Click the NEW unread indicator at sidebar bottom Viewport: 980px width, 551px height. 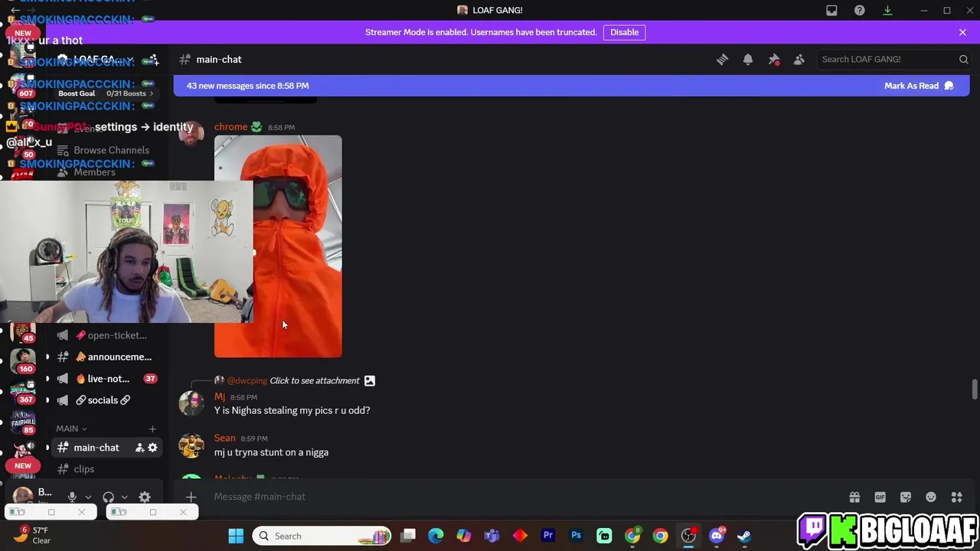pos(23,465)
